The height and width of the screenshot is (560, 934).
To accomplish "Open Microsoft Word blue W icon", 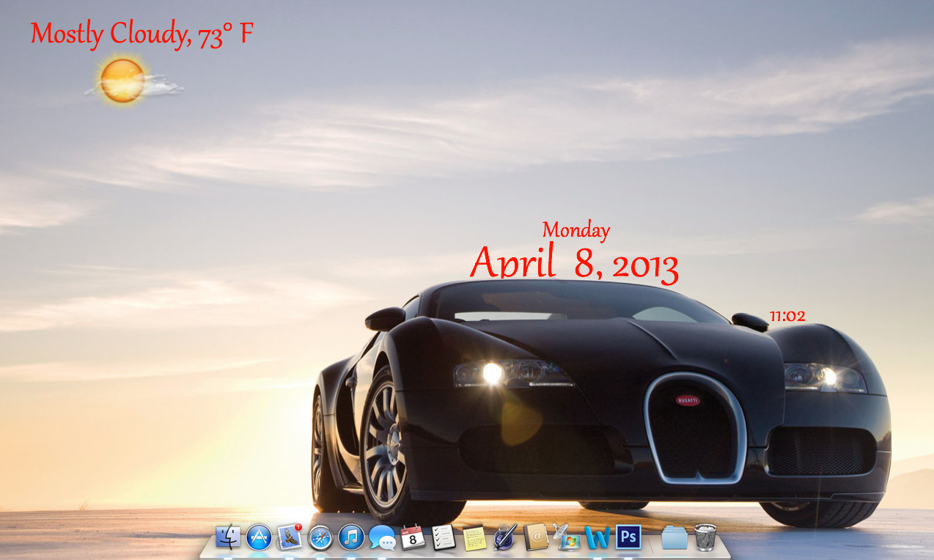I will (x=598, y=538).
